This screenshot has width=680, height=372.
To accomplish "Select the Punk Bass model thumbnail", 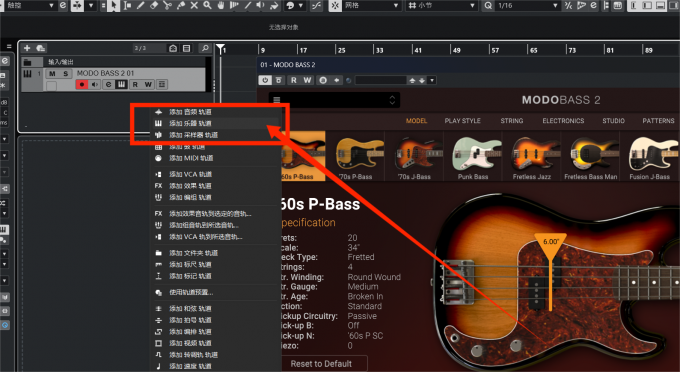I will (473, 157).
